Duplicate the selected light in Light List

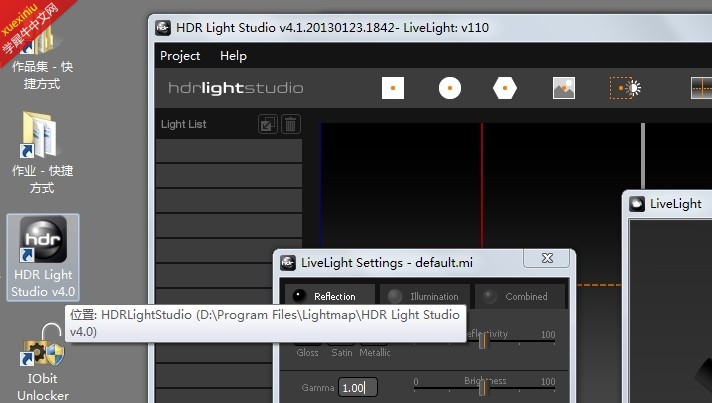pos(268,124)
